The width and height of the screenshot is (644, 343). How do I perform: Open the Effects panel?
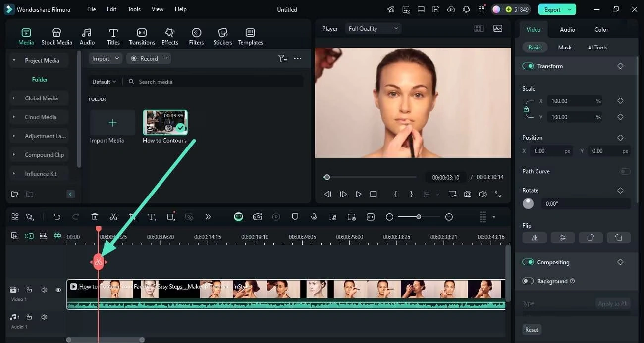[170, 37]
